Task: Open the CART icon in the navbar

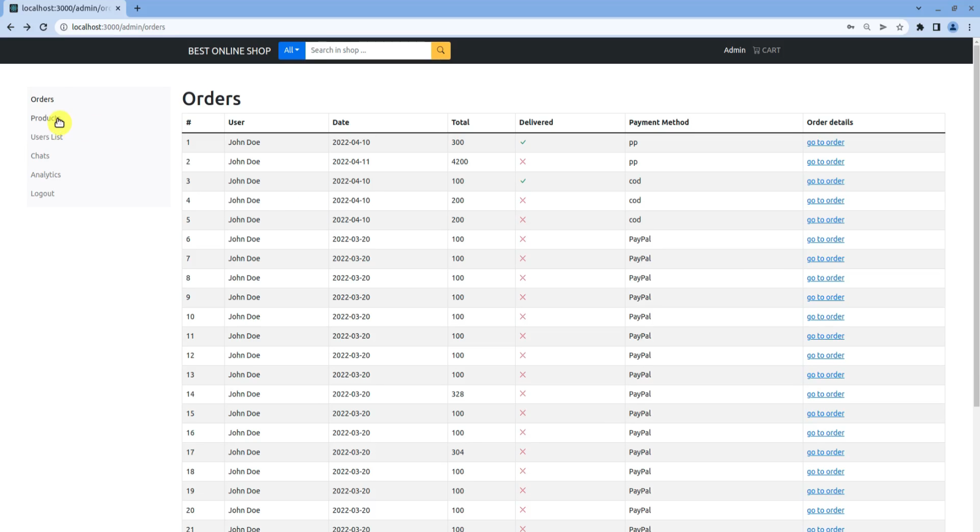Action: pyautogui.click(x=766, y=50)
